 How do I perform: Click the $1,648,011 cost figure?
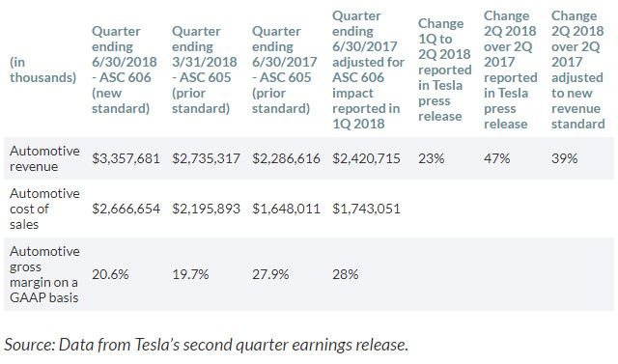[286, 209]
